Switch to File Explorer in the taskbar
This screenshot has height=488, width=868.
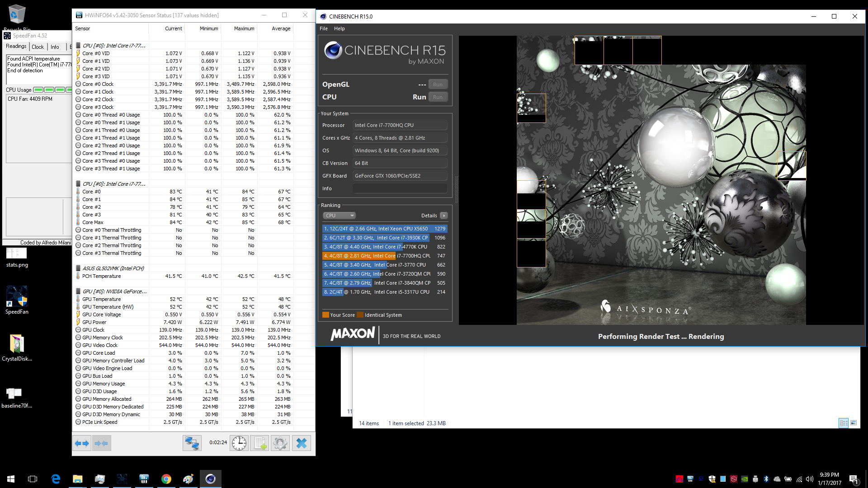coord(78,479)
